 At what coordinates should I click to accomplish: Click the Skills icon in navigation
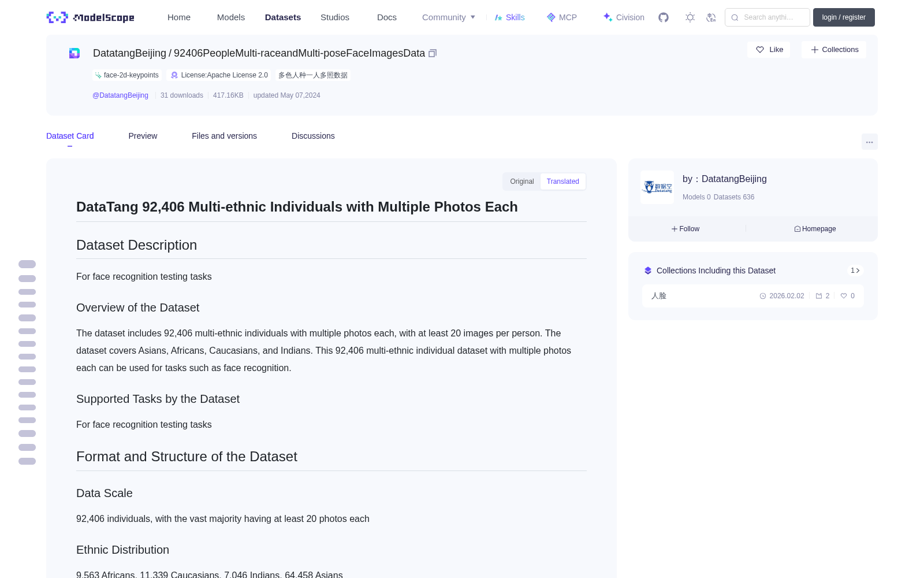[x=498, y=17]
